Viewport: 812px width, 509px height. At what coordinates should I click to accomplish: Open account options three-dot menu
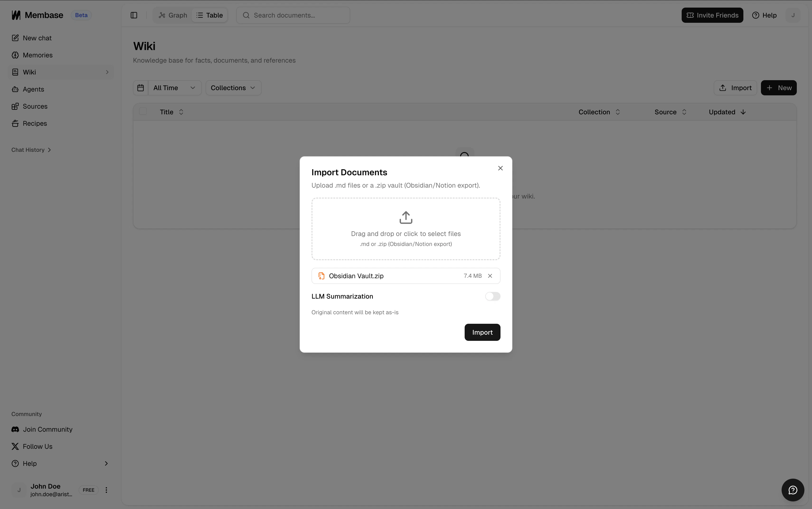coord(106,490)
